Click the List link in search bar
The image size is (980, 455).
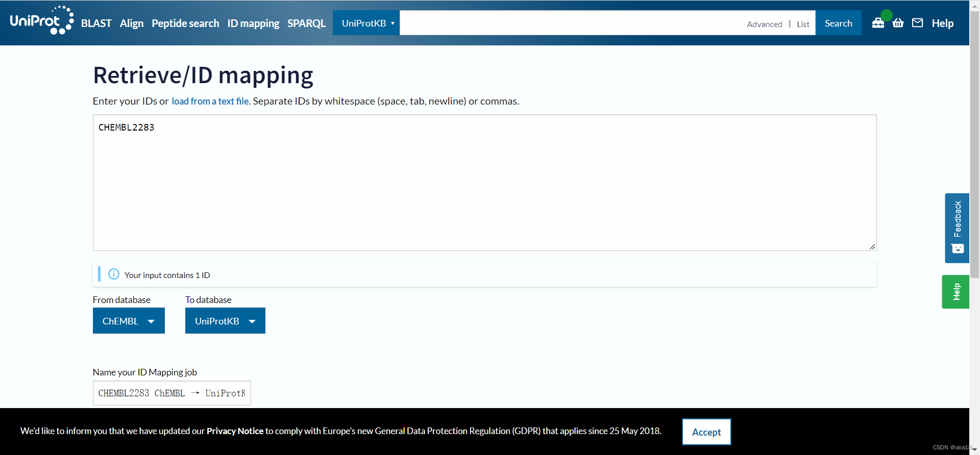[803, 24]
